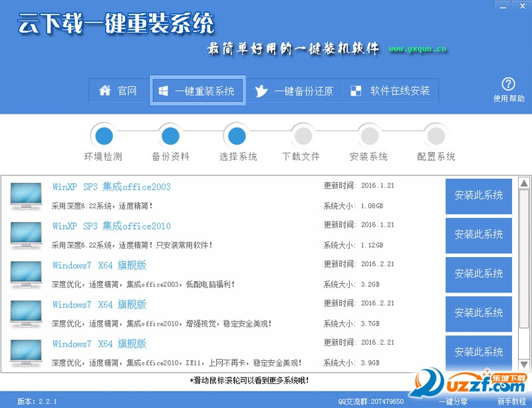The image size is (532, 408).
Task: Click the checkered square icon on 软件在线安装
Action: coord(356,91)
